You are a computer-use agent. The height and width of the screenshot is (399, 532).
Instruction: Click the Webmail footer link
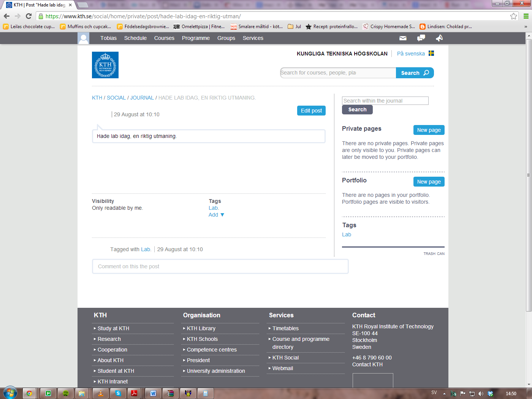(283, 368)
